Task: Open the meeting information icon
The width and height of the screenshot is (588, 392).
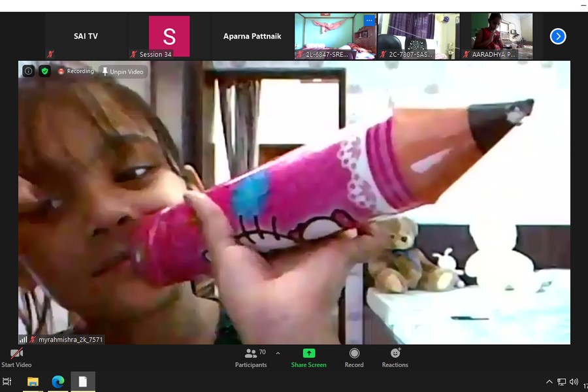Action: click(28, 71)
